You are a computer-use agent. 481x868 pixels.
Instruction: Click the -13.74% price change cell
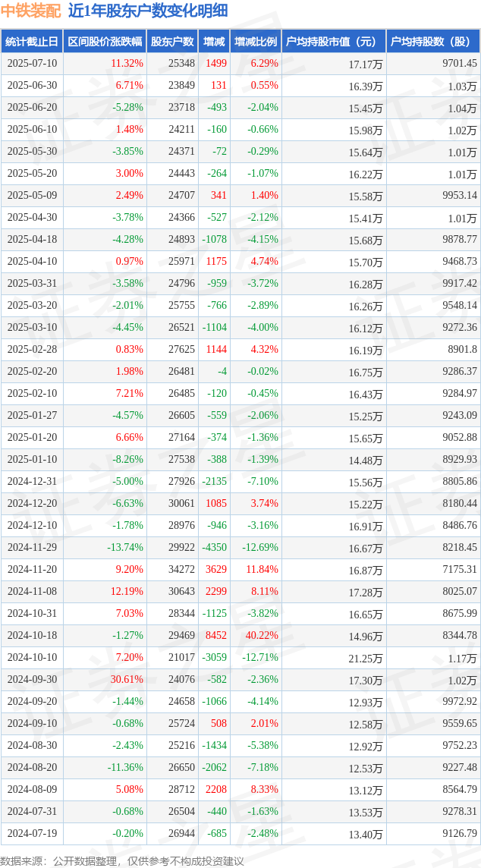click(x=124, y=547)
